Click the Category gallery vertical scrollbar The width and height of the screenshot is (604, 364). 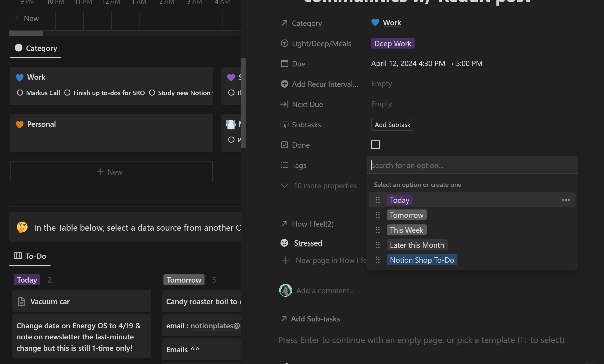(x=243, y=103)
